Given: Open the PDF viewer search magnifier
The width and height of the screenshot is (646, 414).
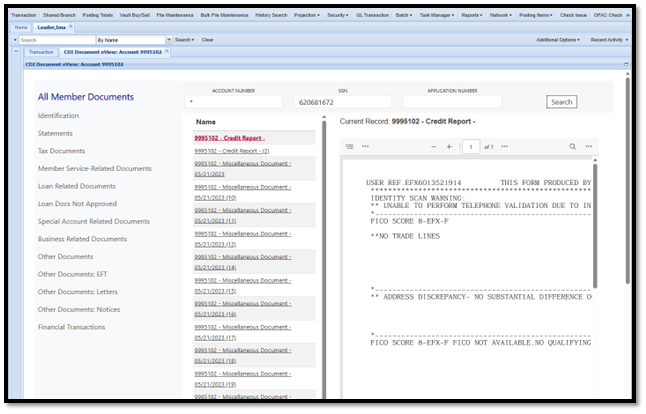Looking at the screenshot, I should tap(573, 147).
